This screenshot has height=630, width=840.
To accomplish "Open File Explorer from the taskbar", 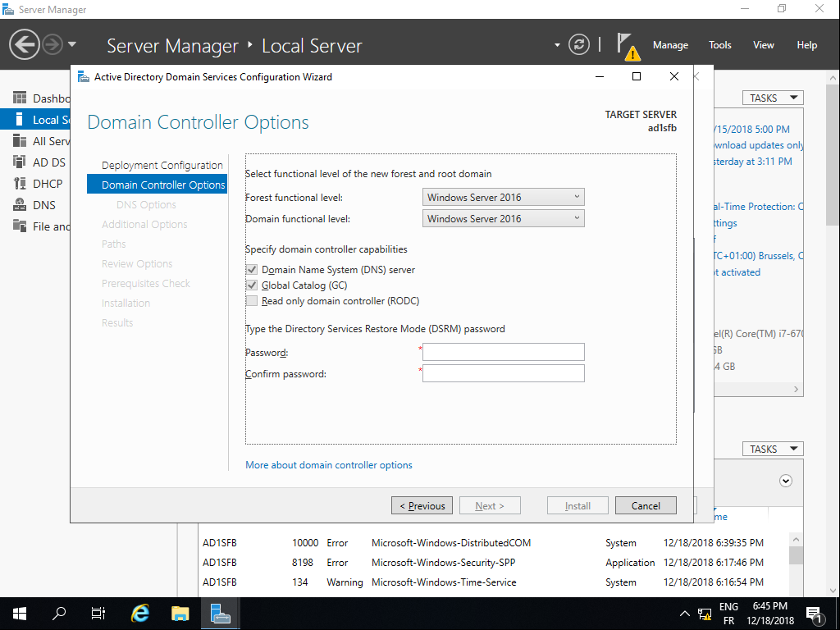I will pos(180,613).
